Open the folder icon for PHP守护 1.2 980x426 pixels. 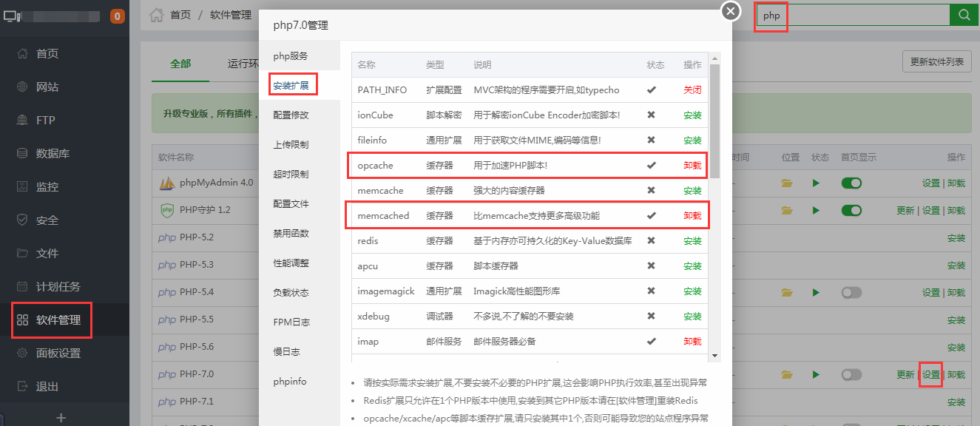(787, 211)
